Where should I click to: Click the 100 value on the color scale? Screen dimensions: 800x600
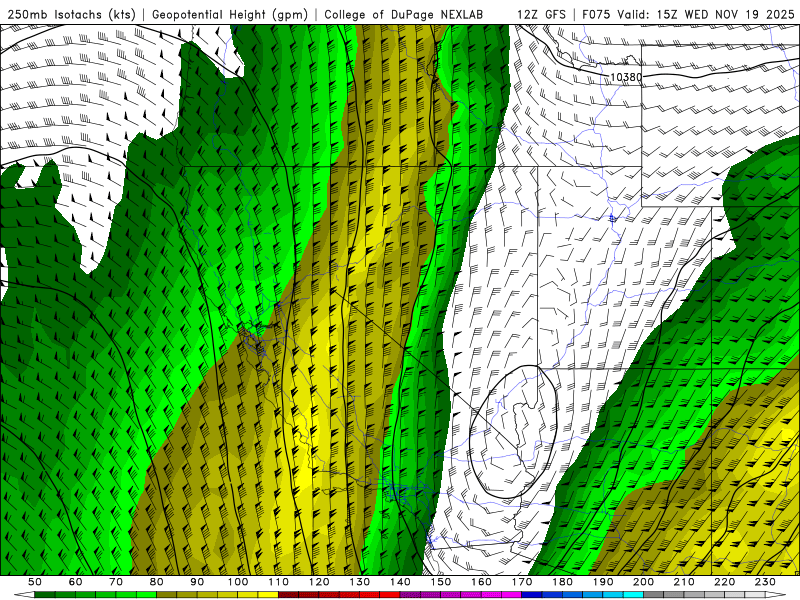pos(238,582)
